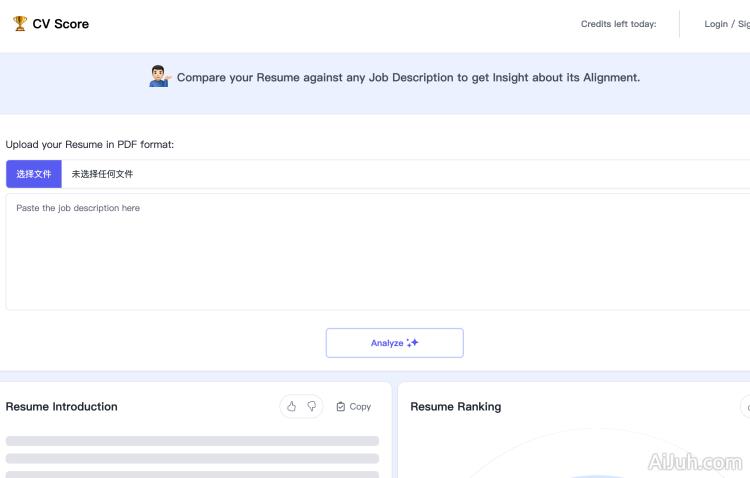
Task: Click the first skeleton loading bar
Action: tap(192, 441)
